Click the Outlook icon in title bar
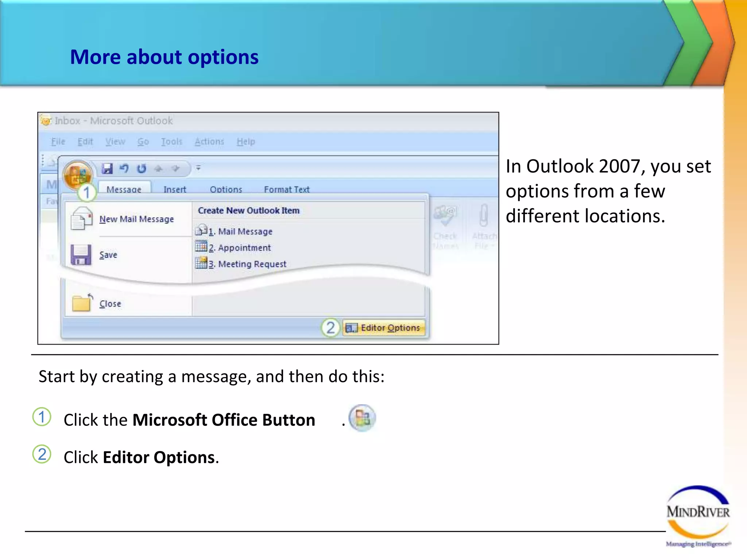 (x=46, y=120)
